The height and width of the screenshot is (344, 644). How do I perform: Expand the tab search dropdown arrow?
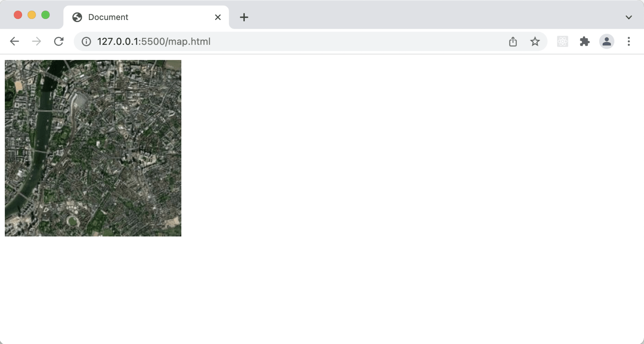(629, 17)
